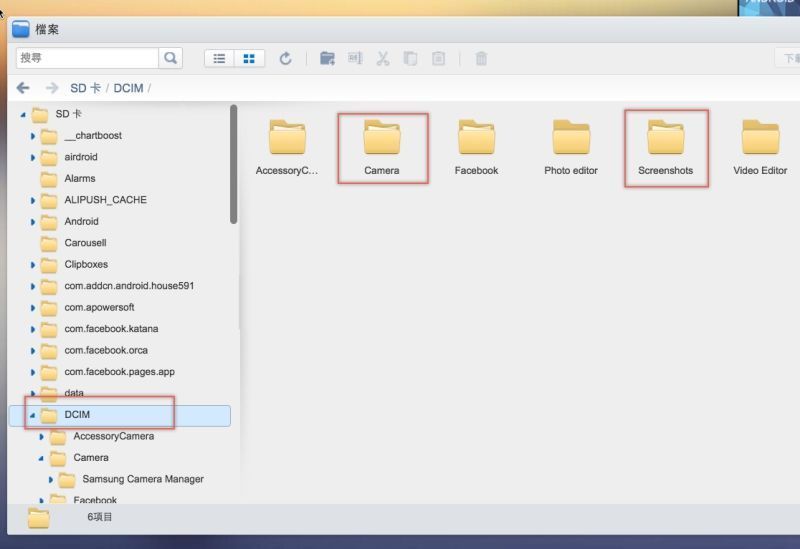Screen dimensions: 800x549
Task: Select com.facebook.katana in tree
Action: coord(111,329)
